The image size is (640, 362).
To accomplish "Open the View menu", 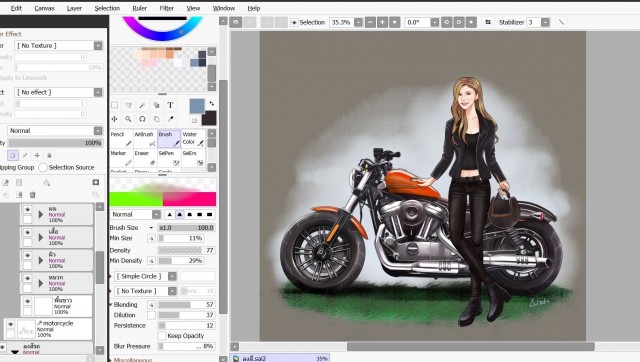I will [193, 8].
